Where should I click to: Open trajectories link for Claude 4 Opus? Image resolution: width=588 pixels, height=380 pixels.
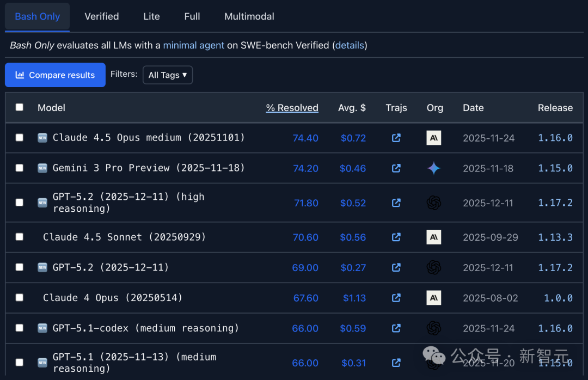tap(396, 298)
